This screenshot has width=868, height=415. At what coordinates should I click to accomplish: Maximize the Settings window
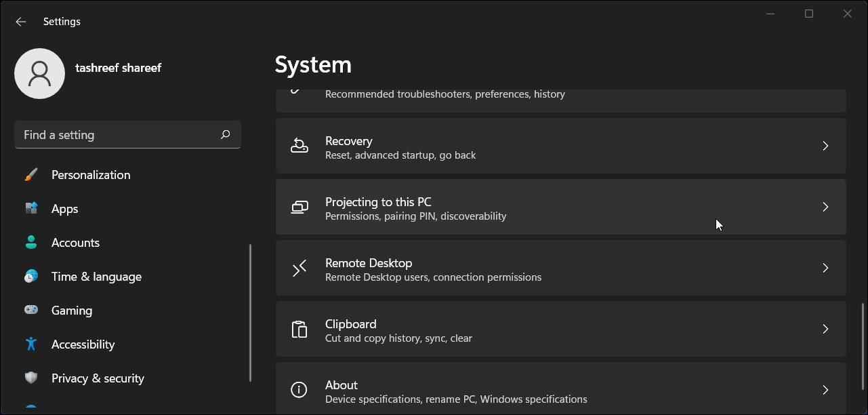point(809,14)
